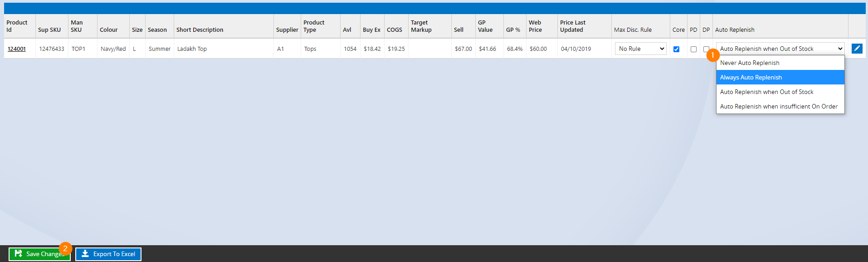This screenshot has width=868, height=262.
Task: Pick Auto Replenish when Out of Stock in list
Action: point(780,92)
